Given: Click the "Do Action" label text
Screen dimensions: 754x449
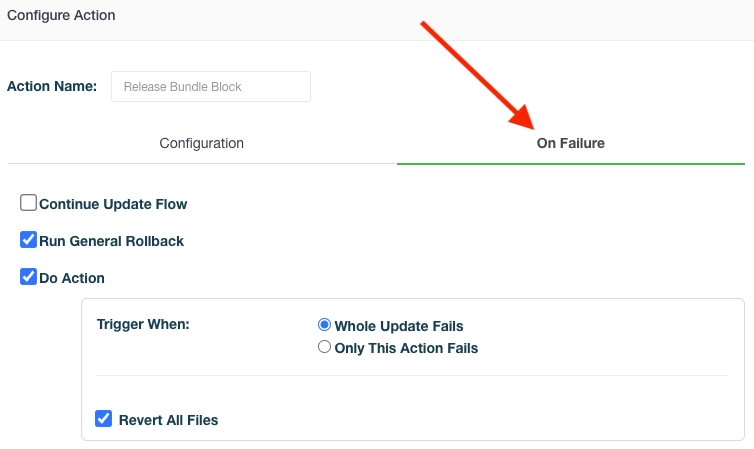Looking at the screenshot, I should point(72,278).
